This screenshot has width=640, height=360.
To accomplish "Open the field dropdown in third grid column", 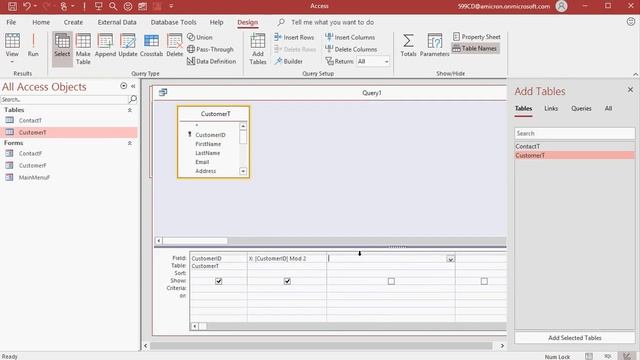I will tap(450, 259).
